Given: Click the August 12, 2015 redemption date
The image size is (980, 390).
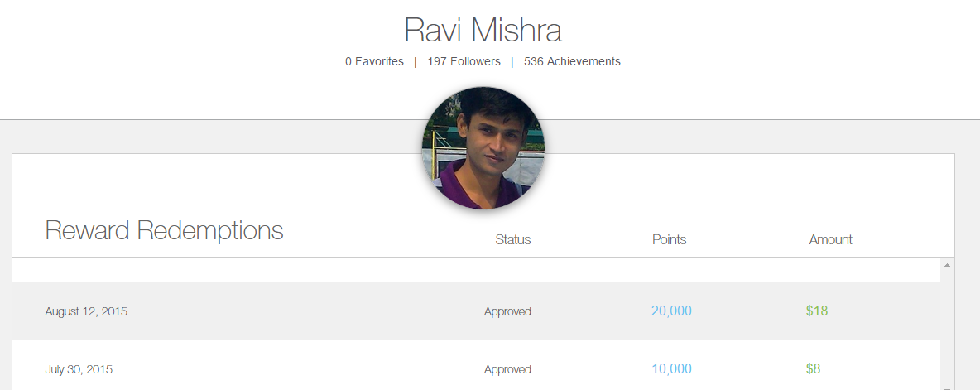Looking at the screenshot, I should pyautogui.click(x=86, y=311).
